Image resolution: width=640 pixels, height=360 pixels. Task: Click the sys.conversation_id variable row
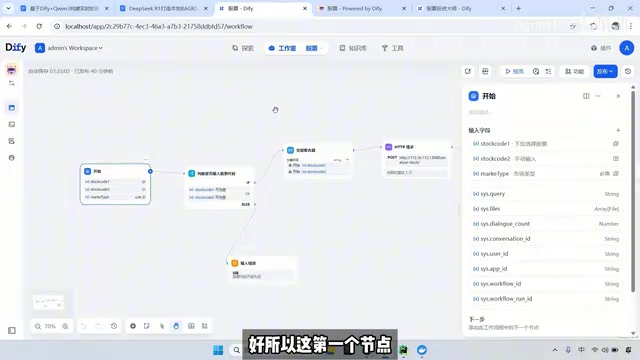(x=545, y=239)
